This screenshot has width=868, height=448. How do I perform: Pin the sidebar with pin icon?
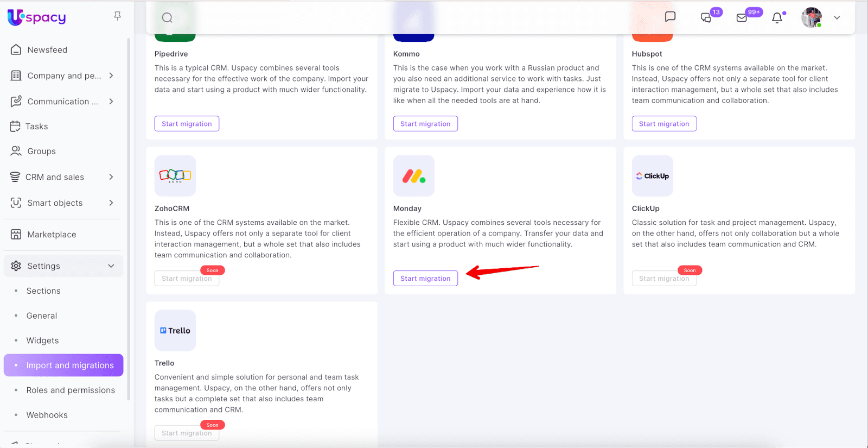click(117, 16)
